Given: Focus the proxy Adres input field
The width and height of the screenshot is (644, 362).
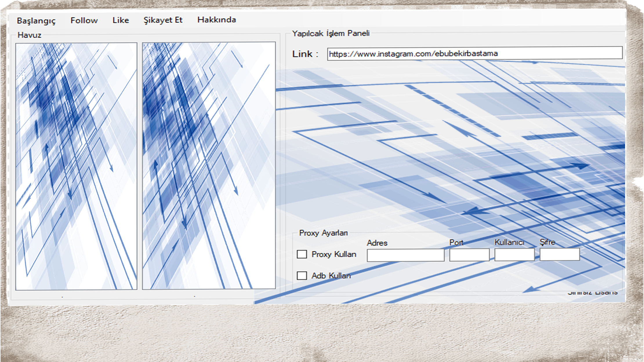Looking at the screenshot, I should [x=405, y=255].
